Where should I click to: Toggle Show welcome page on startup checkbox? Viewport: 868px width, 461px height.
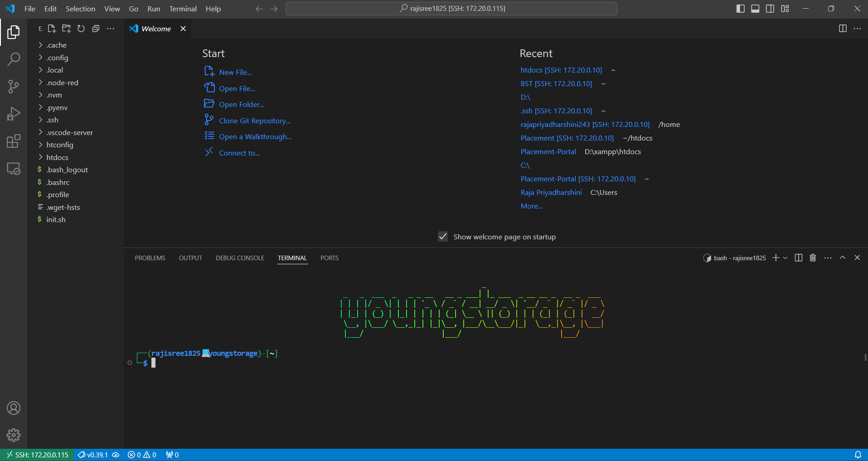coord(443,237)
